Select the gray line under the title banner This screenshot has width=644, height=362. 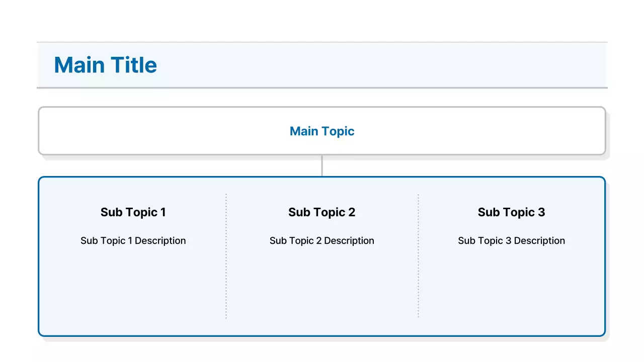coord(322,88)
